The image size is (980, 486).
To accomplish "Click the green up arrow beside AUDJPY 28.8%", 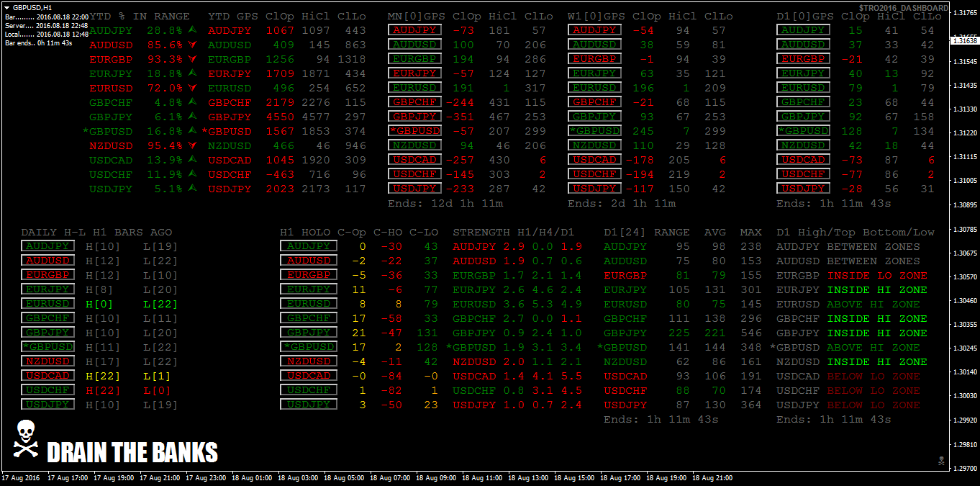I will pos(192,30).
